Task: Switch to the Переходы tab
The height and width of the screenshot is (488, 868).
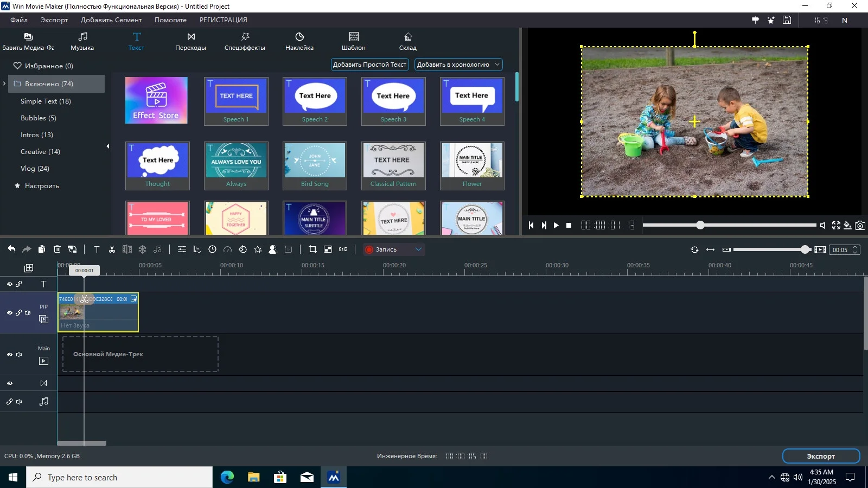Action: click(190, 41)
